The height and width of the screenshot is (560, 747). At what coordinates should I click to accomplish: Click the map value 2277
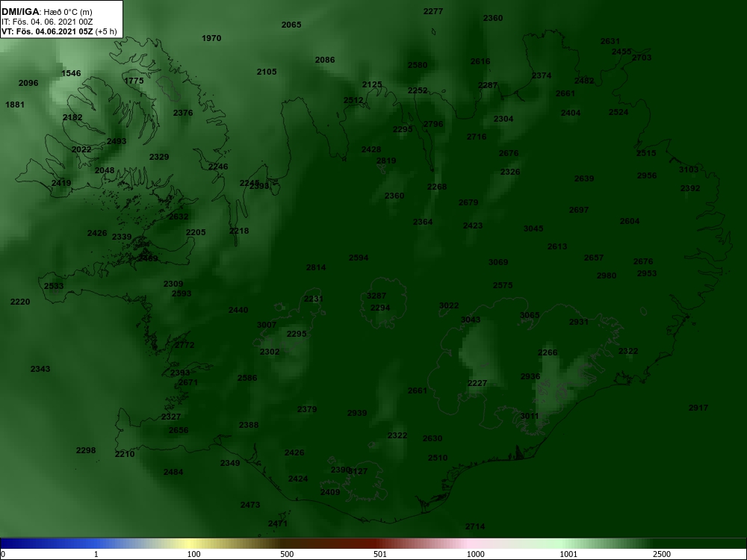(x=433, y=11)
